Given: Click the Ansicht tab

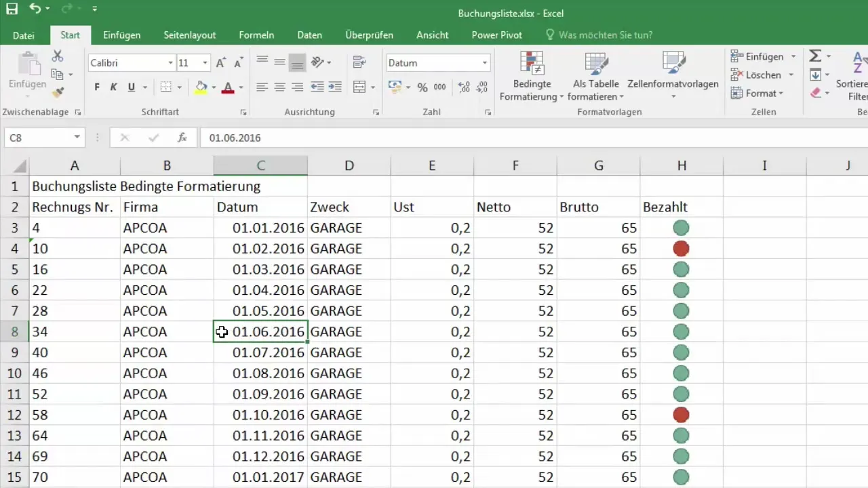Looking at the screenshot, I should point(433,35).
